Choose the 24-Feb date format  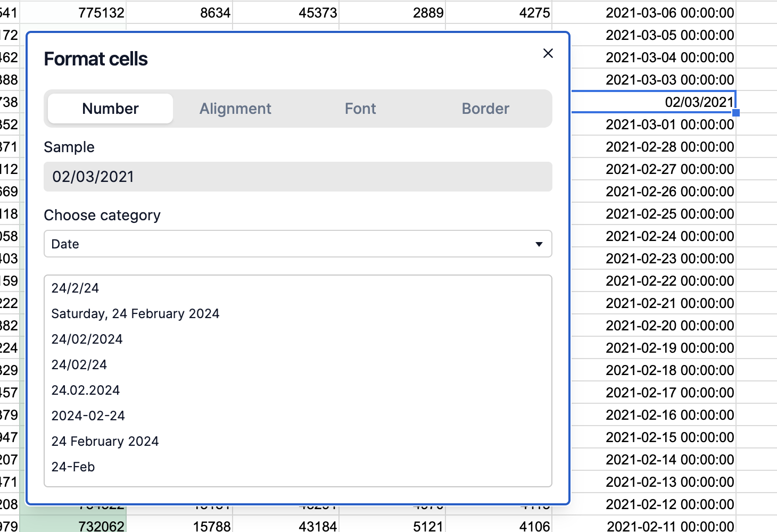pos(73,467)
